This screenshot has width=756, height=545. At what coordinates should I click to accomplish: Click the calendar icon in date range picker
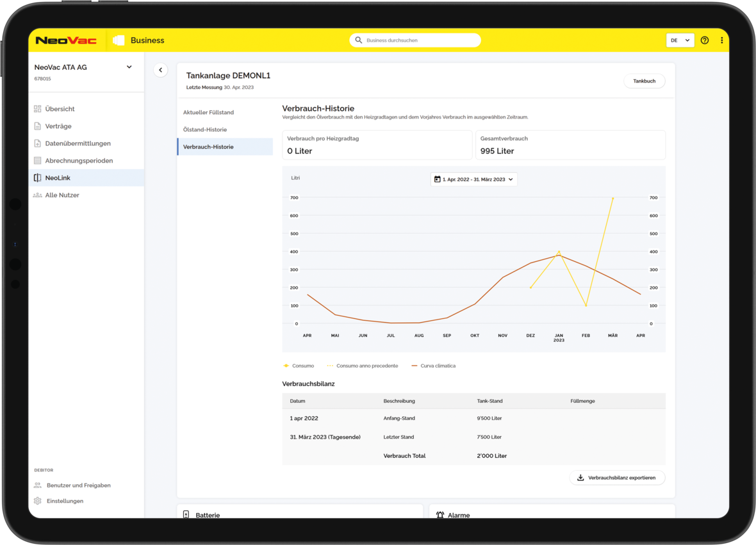click(x=438, y=179)
